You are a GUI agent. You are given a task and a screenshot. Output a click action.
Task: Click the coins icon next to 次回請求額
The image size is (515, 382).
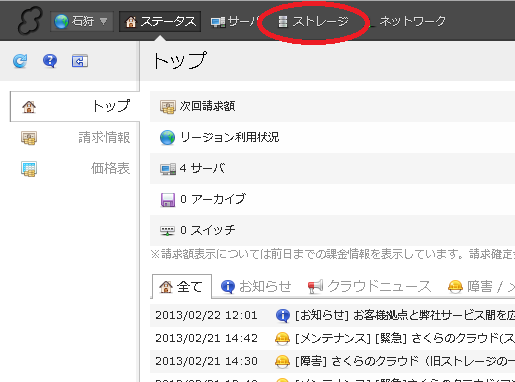tap(168, 107)
